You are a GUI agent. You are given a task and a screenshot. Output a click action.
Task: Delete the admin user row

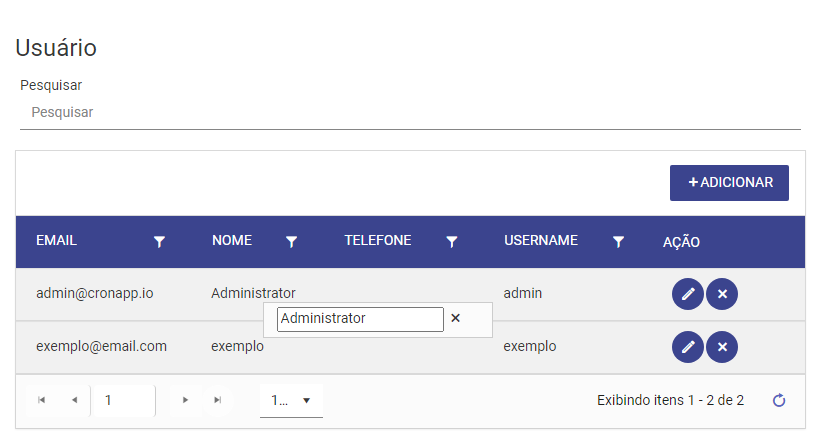722,294
